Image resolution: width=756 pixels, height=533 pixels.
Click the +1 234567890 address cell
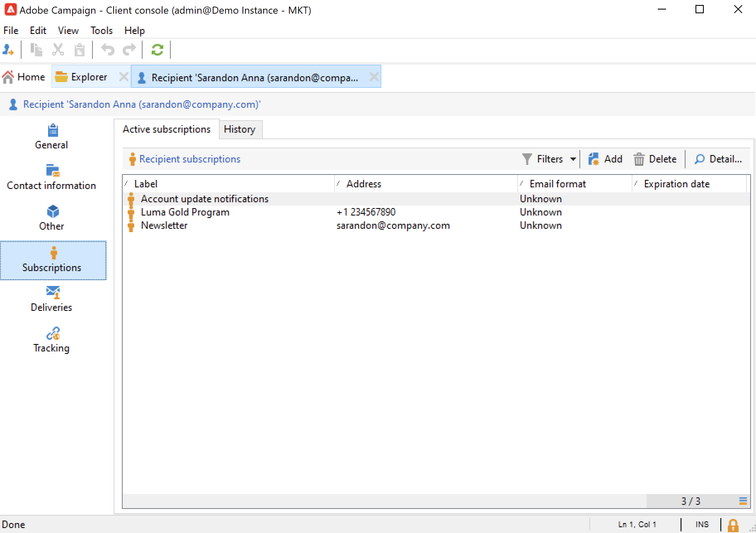pos(366,212)
